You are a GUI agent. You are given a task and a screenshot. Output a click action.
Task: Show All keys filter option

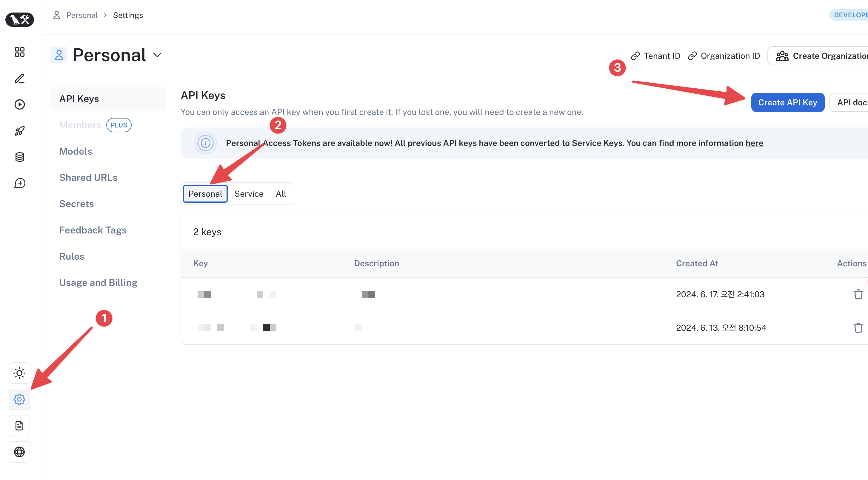click(281, 194)
